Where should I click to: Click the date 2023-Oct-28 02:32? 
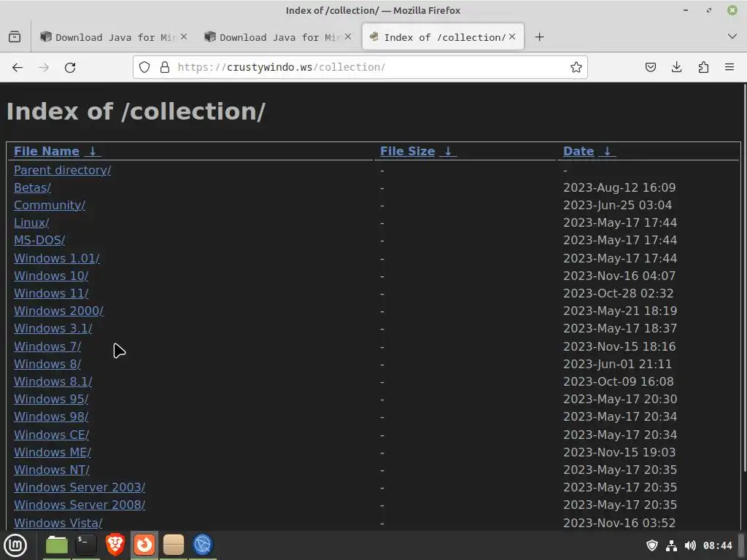click(619, 293)
